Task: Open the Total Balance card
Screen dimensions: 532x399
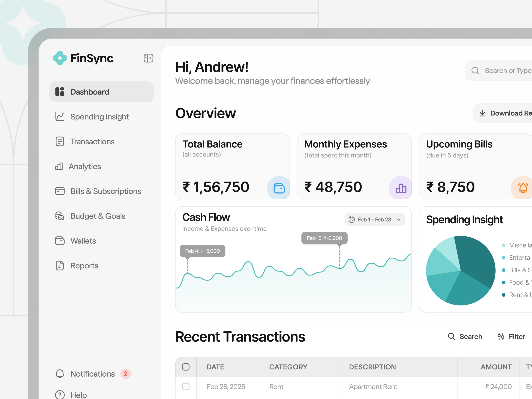Action: pyautogui.click(x=232, y=166)
